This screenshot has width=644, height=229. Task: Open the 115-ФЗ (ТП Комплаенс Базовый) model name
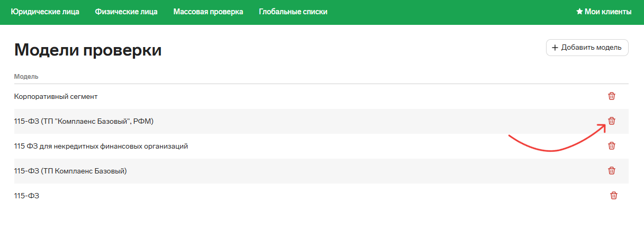[x=70, y=171]
